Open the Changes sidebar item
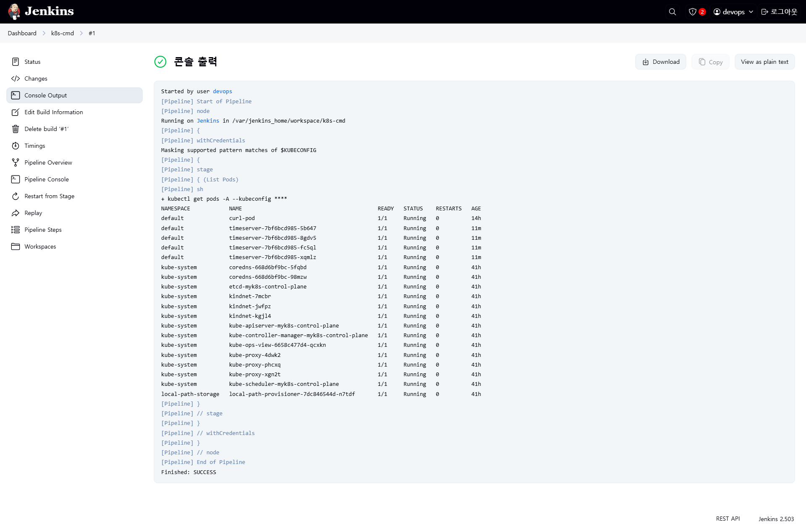Screen dimensions: 806x532 36,79
